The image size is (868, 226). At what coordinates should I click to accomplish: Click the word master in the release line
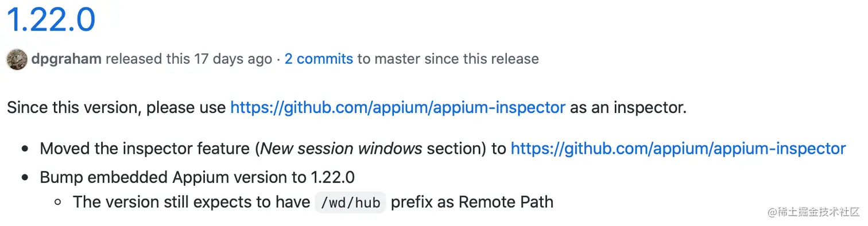coord(398,59)
